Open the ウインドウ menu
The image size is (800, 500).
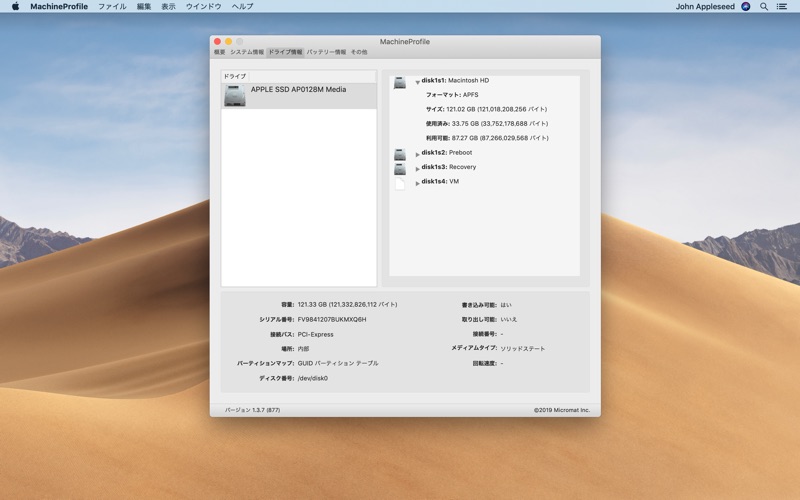[203, 7]
